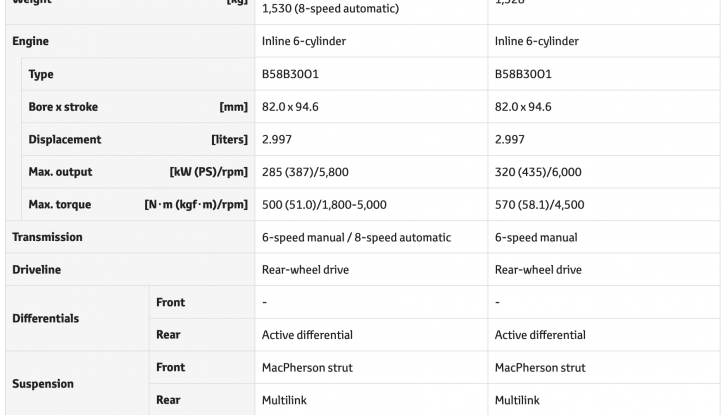Select the 320 (435)/6,000 output value
Image resolution: width=728 pixels, height=415 pixels.
538,172
